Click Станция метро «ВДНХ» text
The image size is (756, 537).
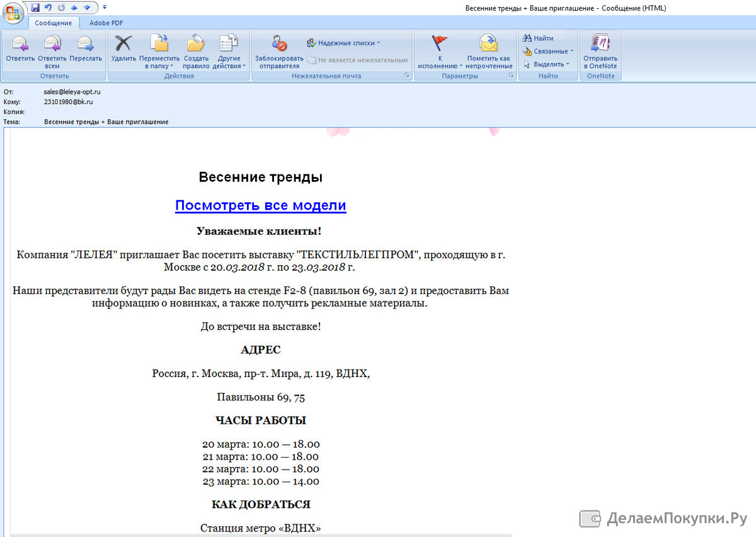pos(261,528)
